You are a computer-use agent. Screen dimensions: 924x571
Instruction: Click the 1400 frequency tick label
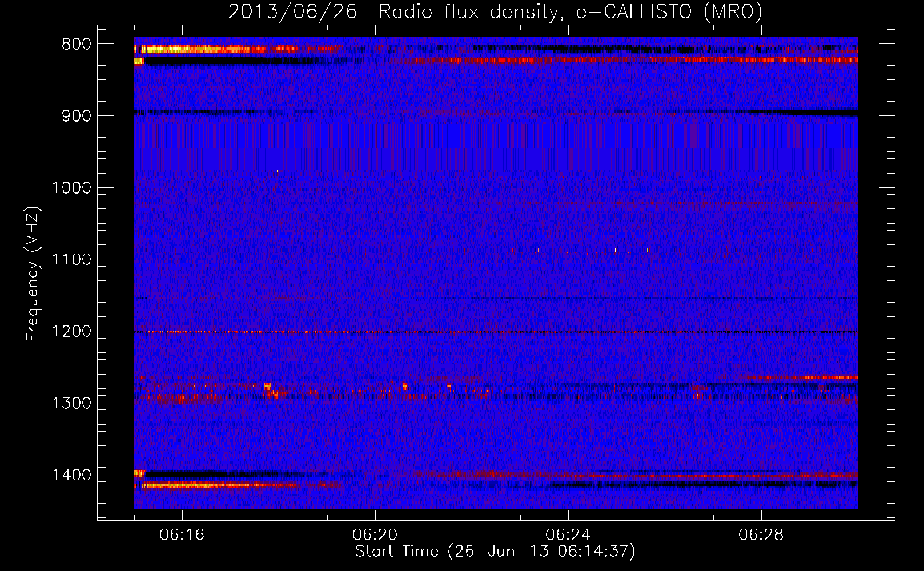71,475
